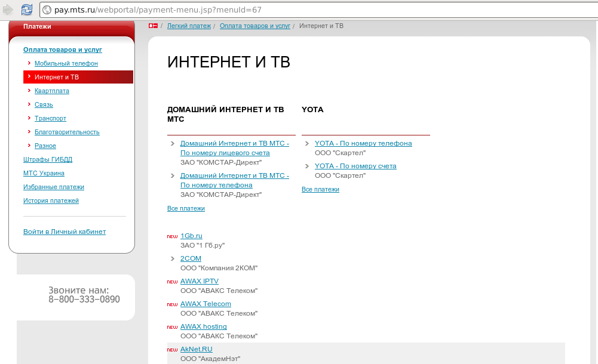This screenshot has width=598, height=364.
Task: Select Мобильный телефон in the sidebar menu
Action: (66, 63)
